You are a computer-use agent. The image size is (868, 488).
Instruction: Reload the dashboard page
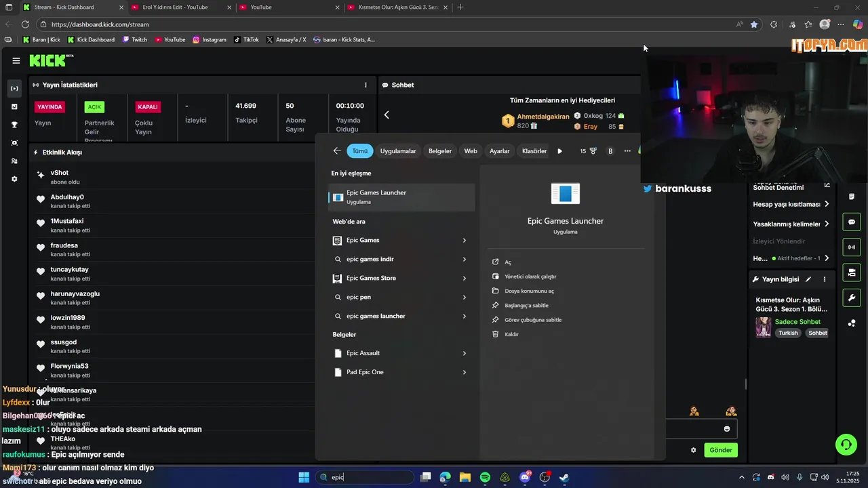point(25,24)
